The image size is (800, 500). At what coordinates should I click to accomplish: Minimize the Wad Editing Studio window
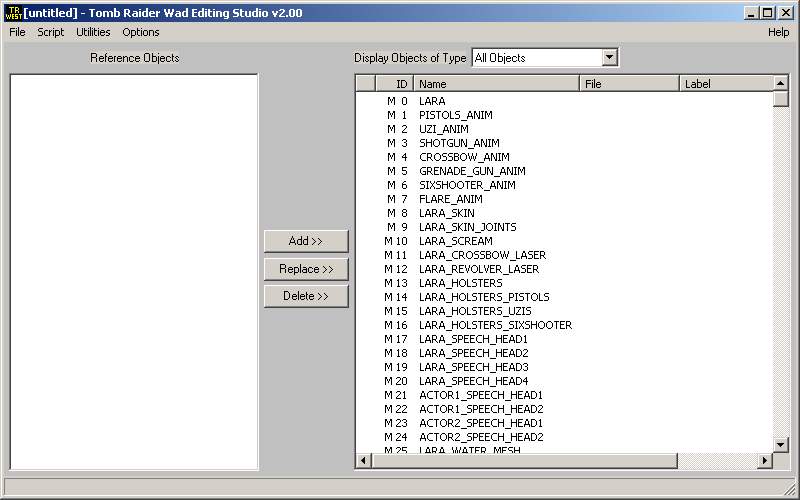tap(751, 13)
